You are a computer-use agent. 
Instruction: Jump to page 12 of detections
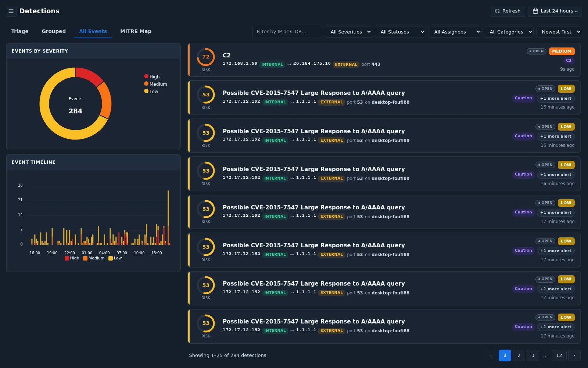click(x=559, y=355)
